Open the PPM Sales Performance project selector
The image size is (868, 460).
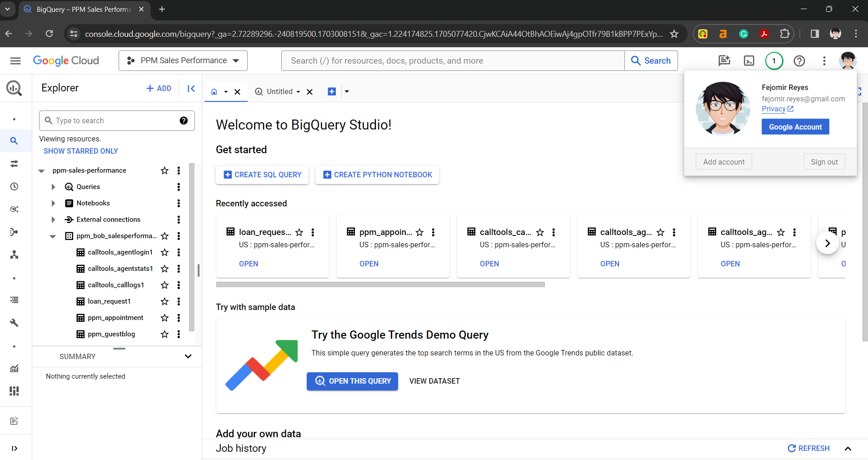(183, 60)
